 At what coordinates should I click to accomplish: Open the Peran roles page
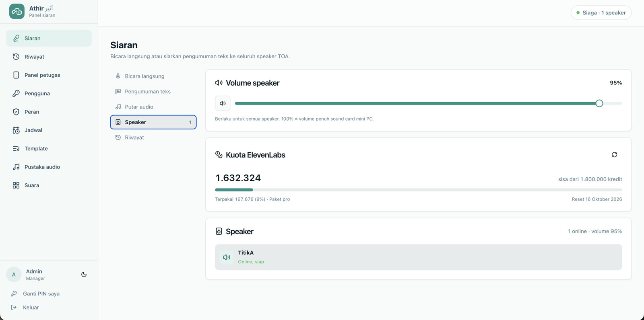tap(49, 112)
